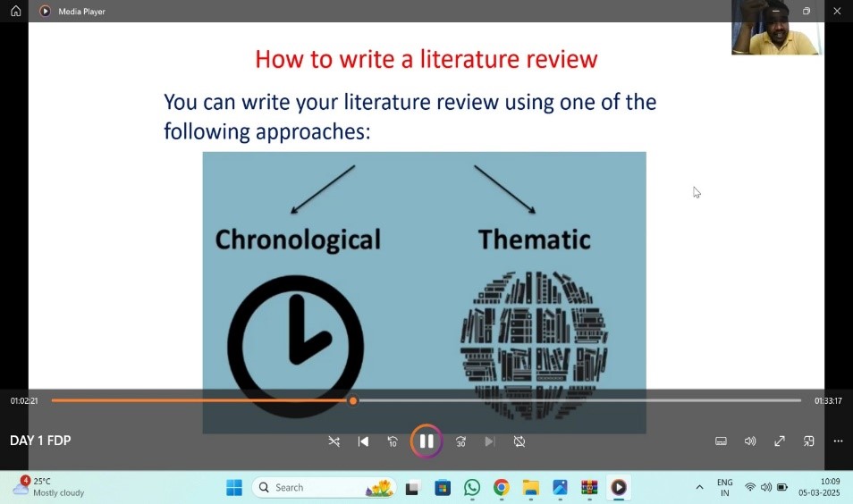This screenshot has height=504, width=853.
Task: Expand the hidden system tray icons
Action: (x=699, y=487)
